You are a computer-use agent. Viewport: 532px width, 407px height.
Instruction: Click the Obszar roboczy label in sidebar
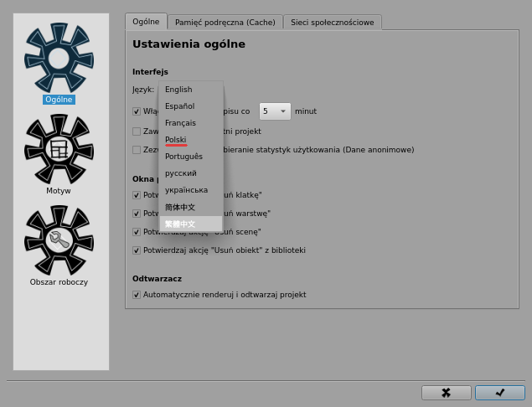(x=59, y=282)
